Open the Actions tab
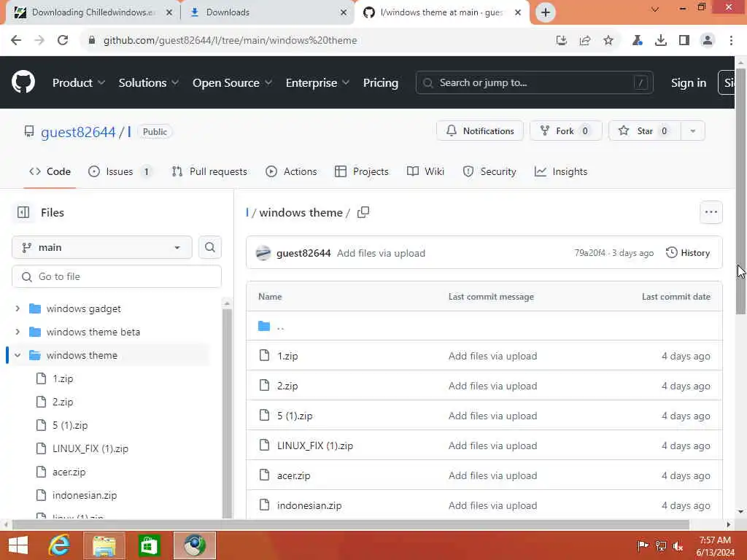This screenshot has height=560, width=747. (291, 171)
